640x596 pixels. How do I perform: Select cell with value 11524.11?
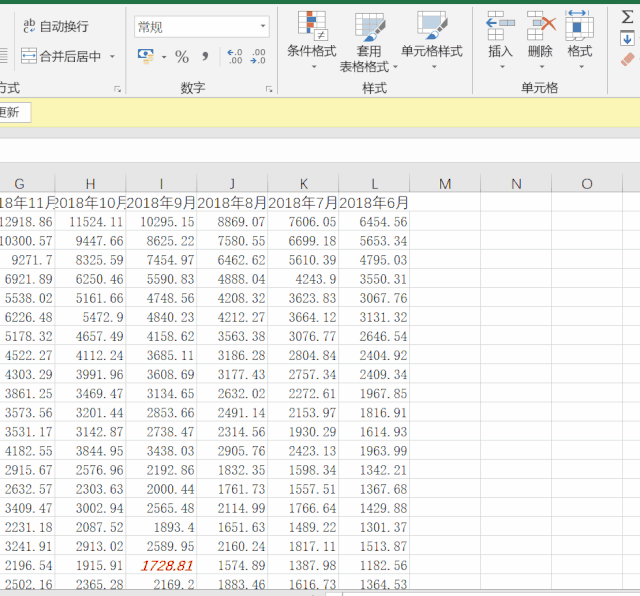pos(90,222)
